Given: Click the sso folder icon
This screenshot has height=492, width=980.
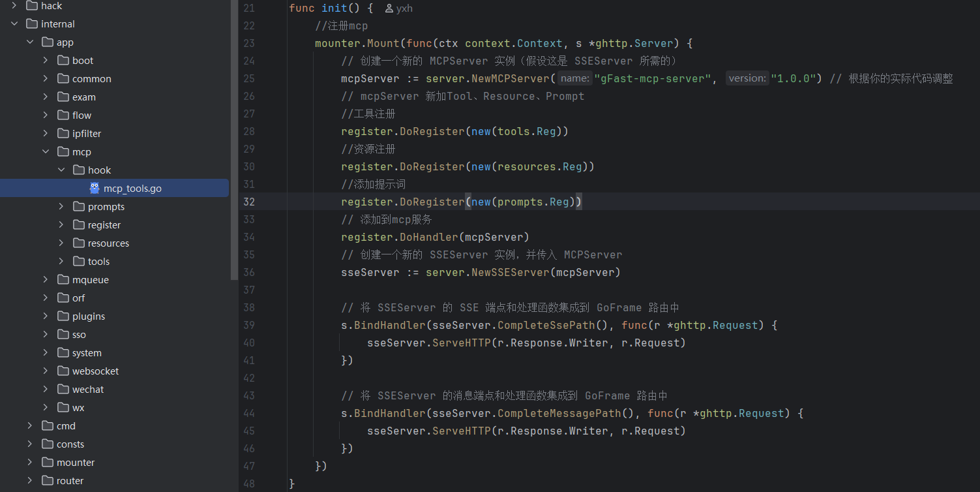Looking at the screenshot, I should tap(63, 335).
